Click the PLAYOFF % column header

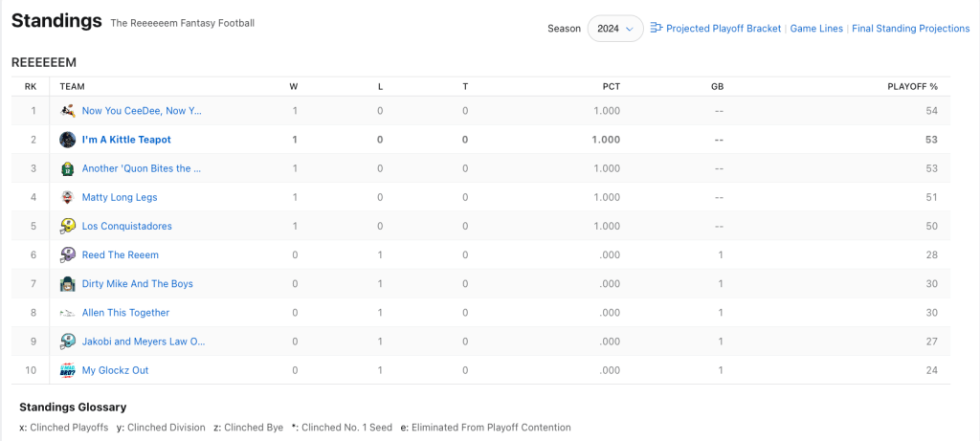[x=912, y=86]
